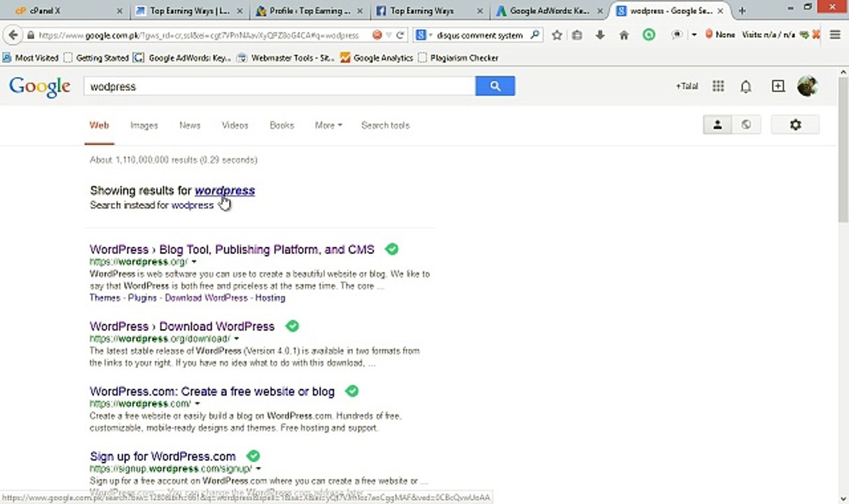849x504 pixels.
Task: Select the Videos search tab
Action: point(235,125)
